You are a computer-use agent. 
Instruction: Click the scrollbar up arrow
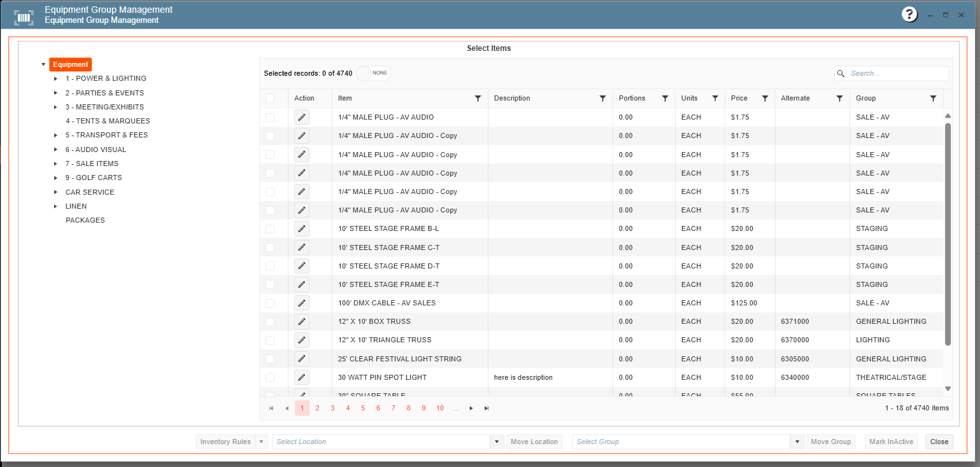(948, 116)
